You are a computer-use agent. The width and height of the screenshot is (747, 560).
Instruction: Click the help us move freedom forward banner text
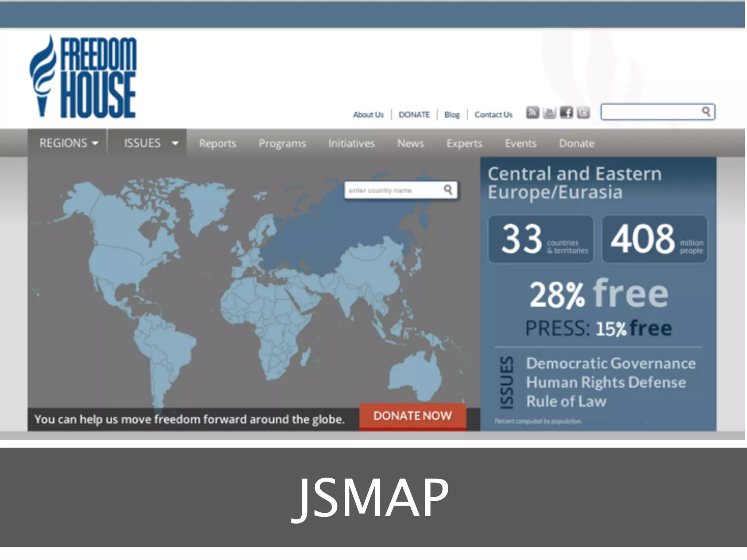coord(190,419)
